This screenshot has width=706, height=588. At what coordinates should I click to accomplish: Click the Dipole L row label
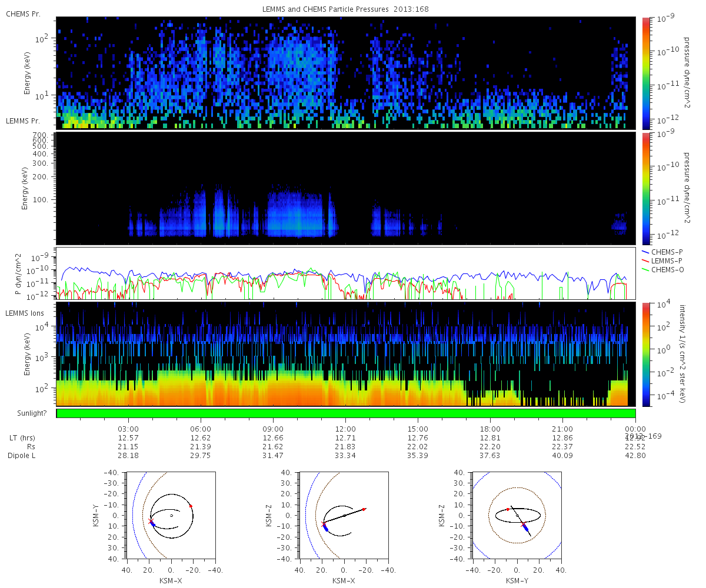[x=22, y=455]
